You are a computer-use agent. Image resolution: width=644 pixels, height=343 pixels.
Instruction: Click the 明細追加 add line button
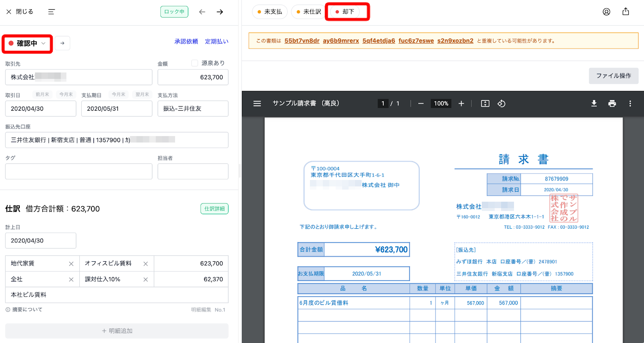[x=117, y=331]
